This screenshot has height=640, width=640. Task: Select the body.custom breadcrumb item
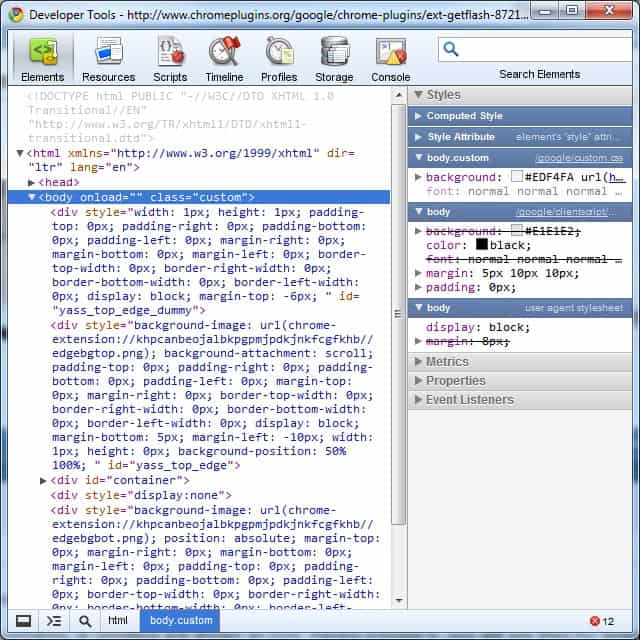pos(181,621)
